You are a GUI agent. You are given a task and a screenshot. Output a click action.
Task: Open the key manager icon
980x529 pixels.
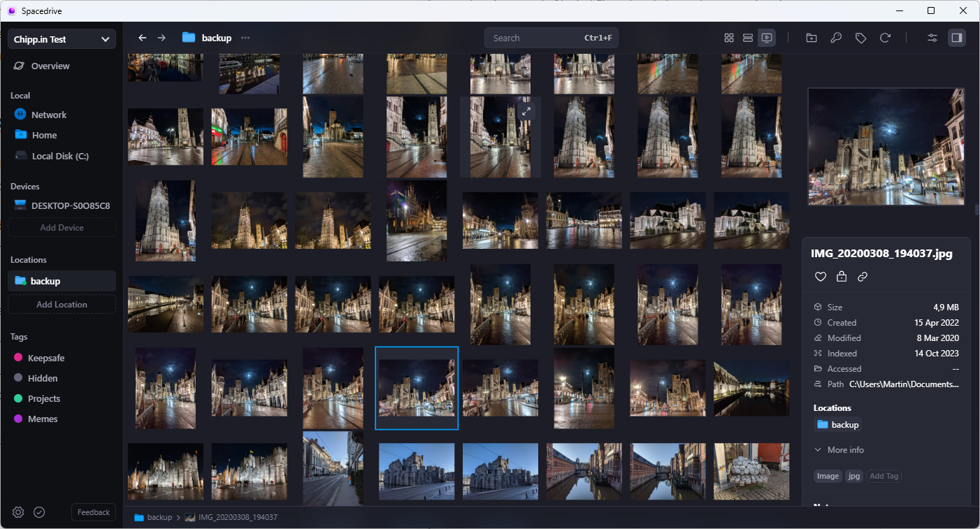point(836,38)
